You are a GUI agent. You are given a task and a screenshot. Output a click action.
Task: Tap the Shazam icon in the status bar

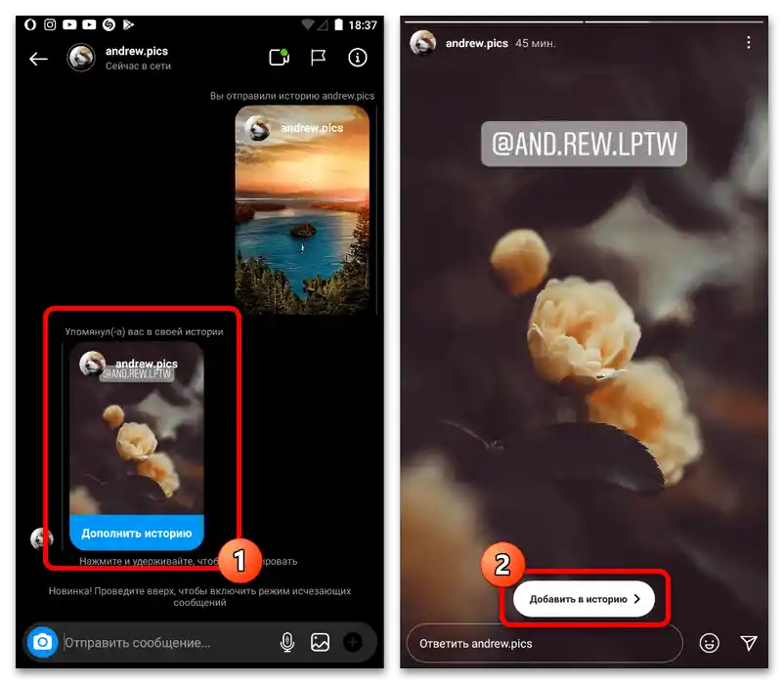click(x=109, y=24)
